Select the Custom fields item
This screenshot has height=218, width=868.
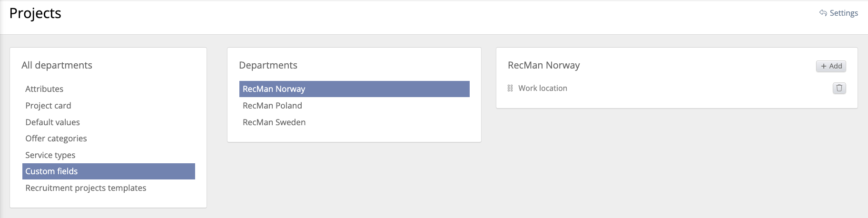[51, 171]
